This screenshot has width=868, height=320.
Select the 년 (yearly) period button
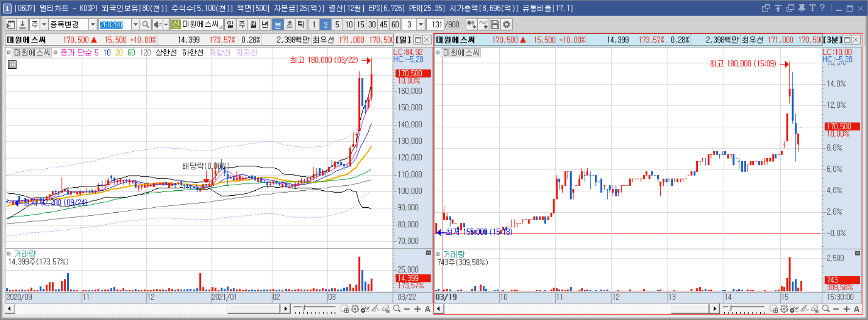265,24
